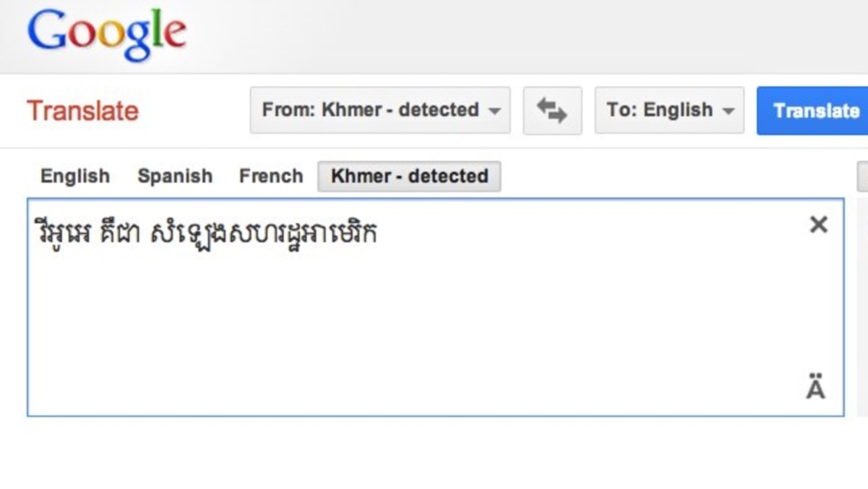The height and width of the screenshot is (489, 868).
Task: Select Spanish as the source language
Action: point(174,176)
